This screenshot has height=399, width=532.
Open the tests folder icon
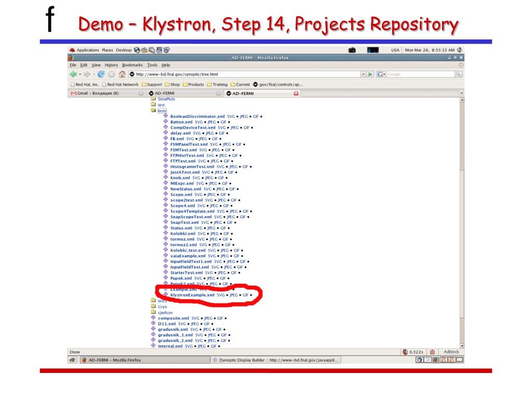tap(153, 110)
